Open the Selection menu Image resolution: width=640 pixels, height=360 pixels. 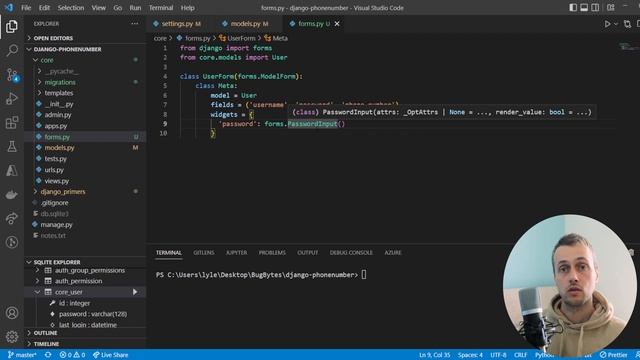click(71, 8)
